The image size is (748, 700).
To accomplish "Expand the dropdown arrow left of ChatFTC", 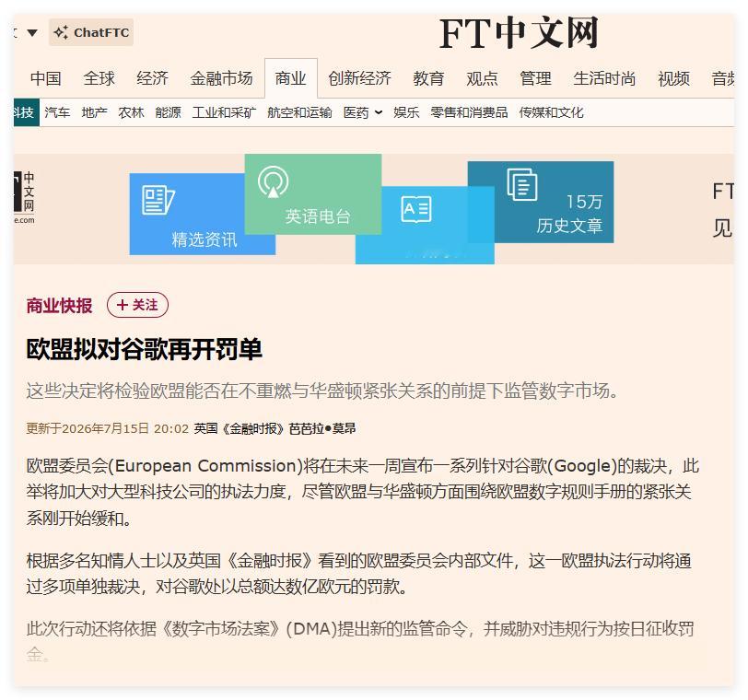I will tap(32, 33).
